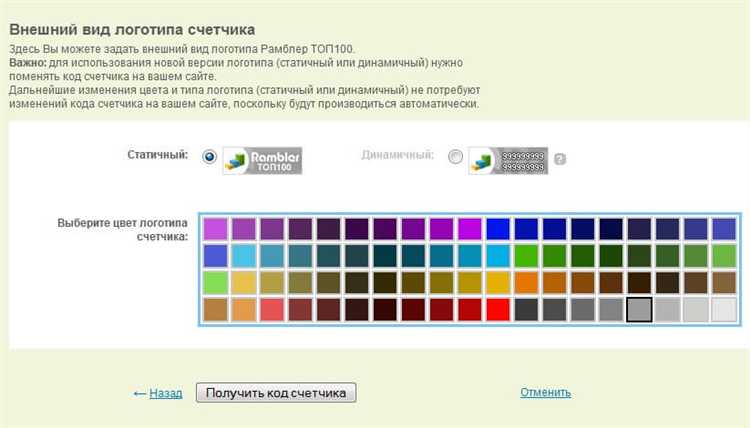Select the Статичный radio button
750x428 pixels.
click(x=209, y=157)
